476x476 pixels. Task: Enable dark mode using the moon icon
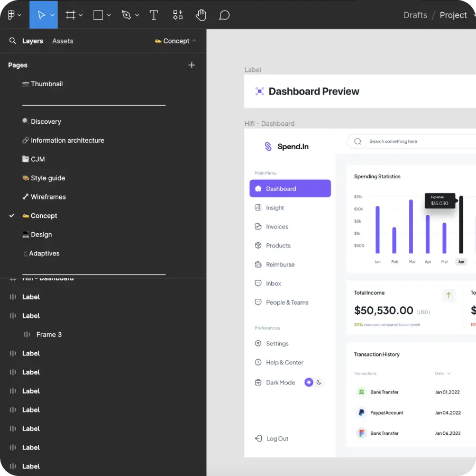click(318, 382)
